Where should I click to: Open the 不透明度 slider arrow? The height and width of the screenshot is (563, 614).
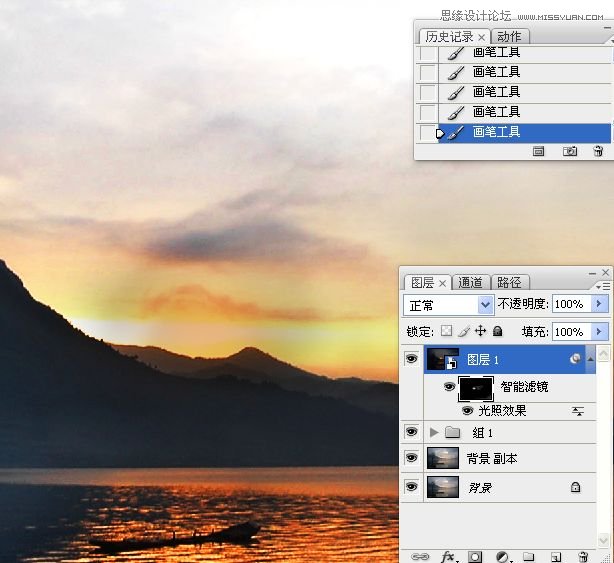click(600, 304)
